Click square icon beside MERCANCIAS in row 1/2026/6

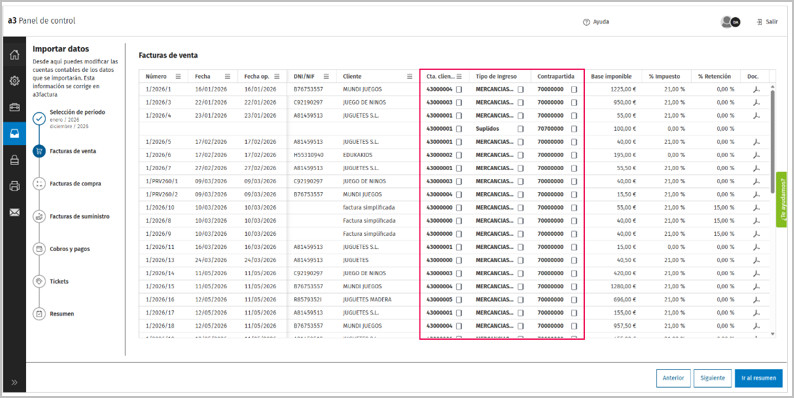click(x=520, y=155)
